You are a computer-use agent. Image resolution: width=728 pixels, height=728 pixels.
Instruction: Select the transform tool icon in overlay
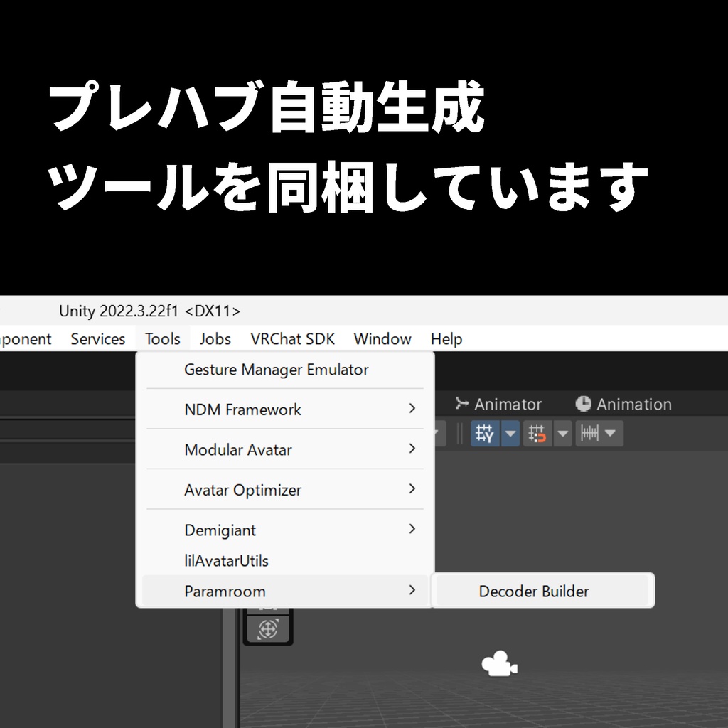(x=267, y=629)
